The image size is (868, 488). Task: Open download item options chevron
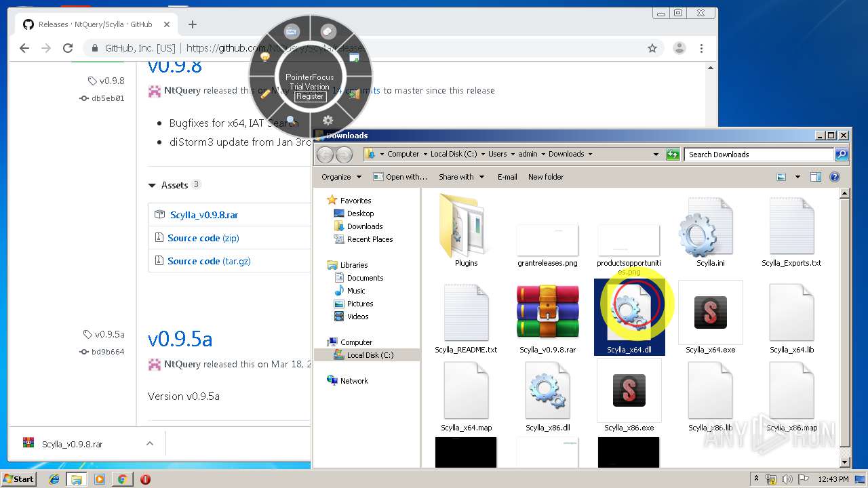pos(149,444)
